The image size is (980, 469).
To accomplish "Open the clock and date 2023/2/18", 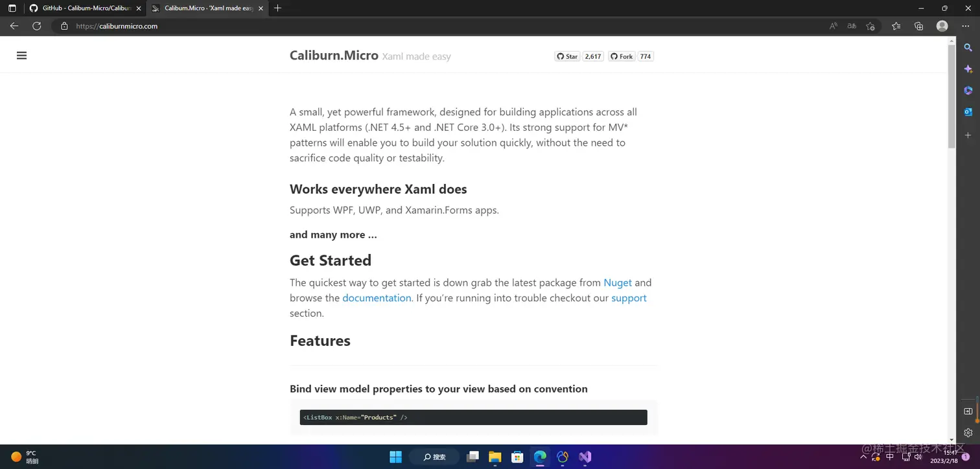I will click(x=944, y=457).
